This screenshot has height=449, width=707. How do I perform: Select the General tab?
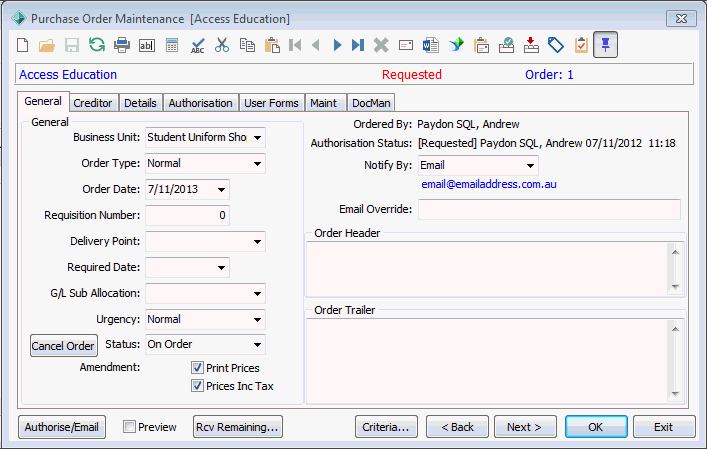(x=43, y=101)
